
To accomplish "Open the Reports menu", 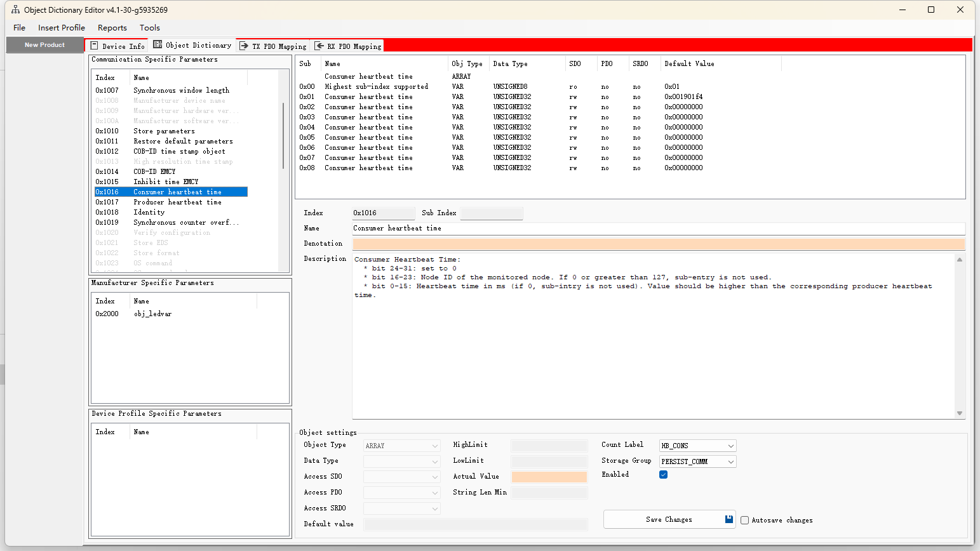I will click(x=112, y=28).
